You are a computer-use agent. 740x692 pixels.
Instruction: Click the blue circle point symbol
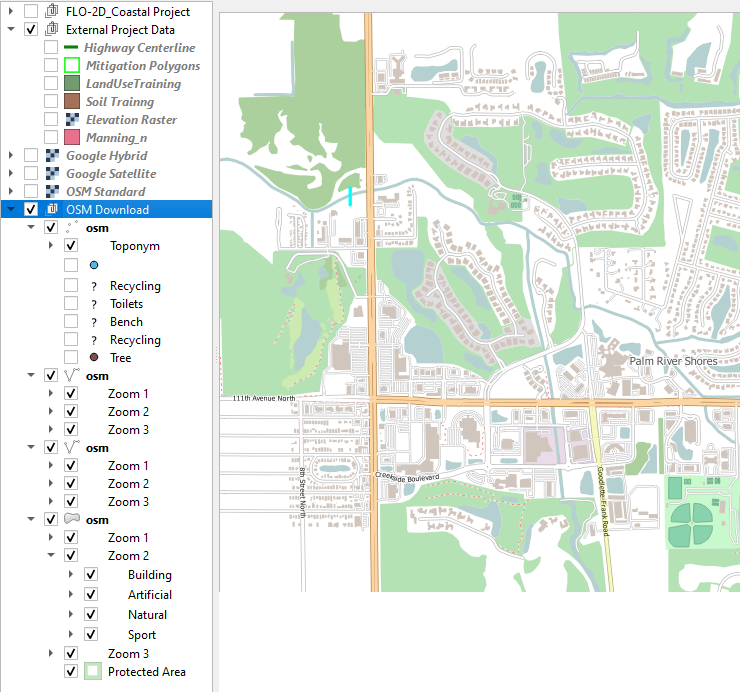[x=93, y=266]
